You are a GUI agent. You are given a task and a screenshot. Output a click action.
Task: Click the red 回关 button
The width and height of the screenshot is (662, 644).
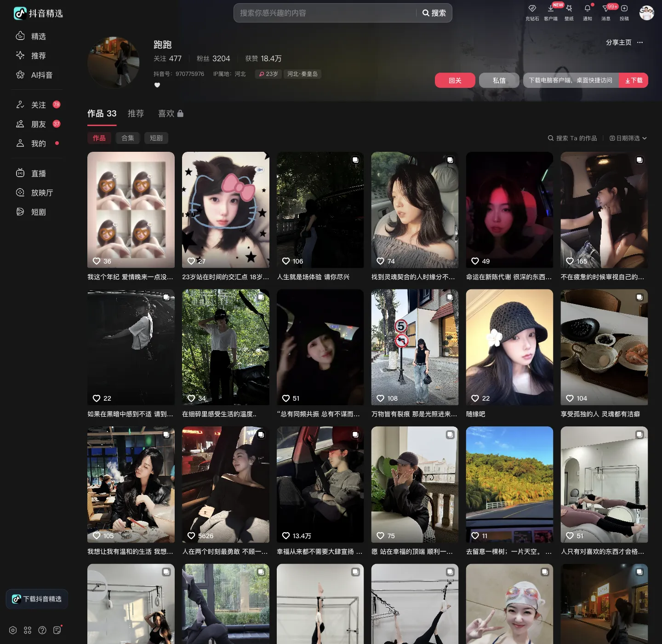455,80
